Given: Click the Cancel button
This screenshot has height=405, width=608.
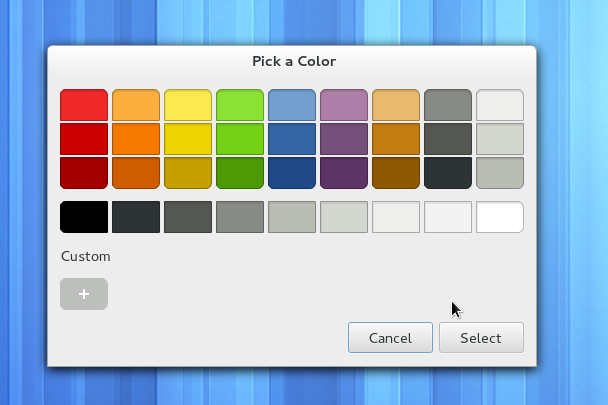Looking at the screenshot, I should [390, 338].
